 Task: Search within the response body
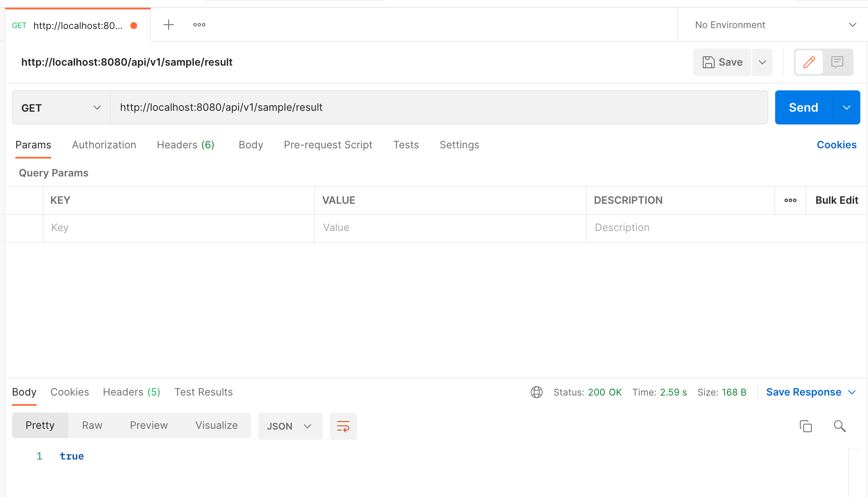point(839,426)
